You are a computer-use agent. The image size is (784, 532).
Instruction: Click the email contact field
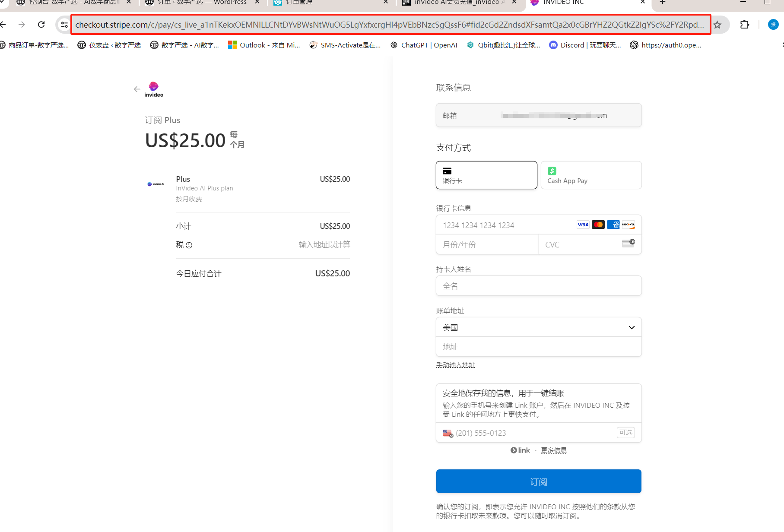coord(539,115)
